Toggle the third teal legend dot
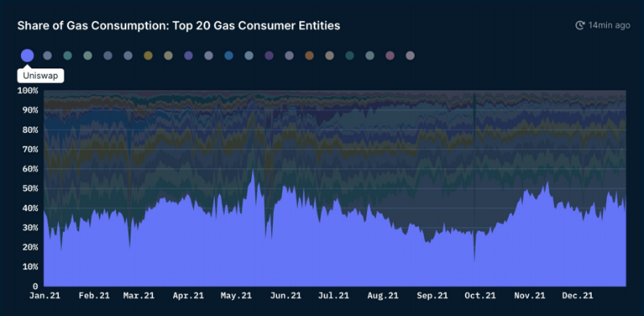 click(x=68, y=56)
